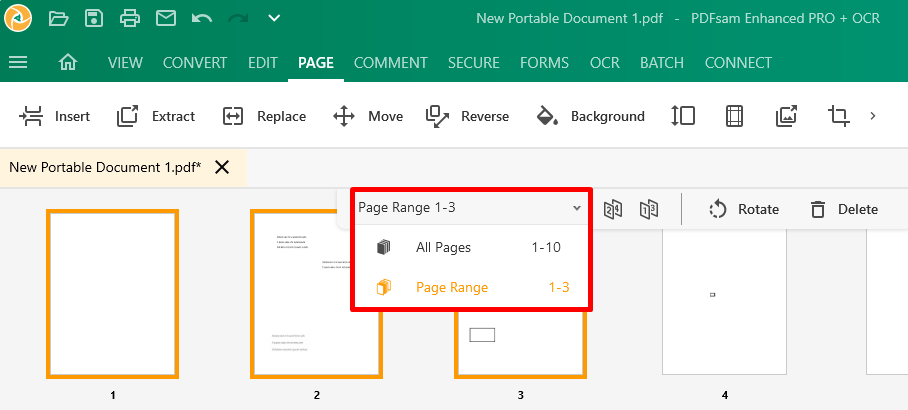
Task: Send document by email envelope icon
Action: tap(166, 19)
